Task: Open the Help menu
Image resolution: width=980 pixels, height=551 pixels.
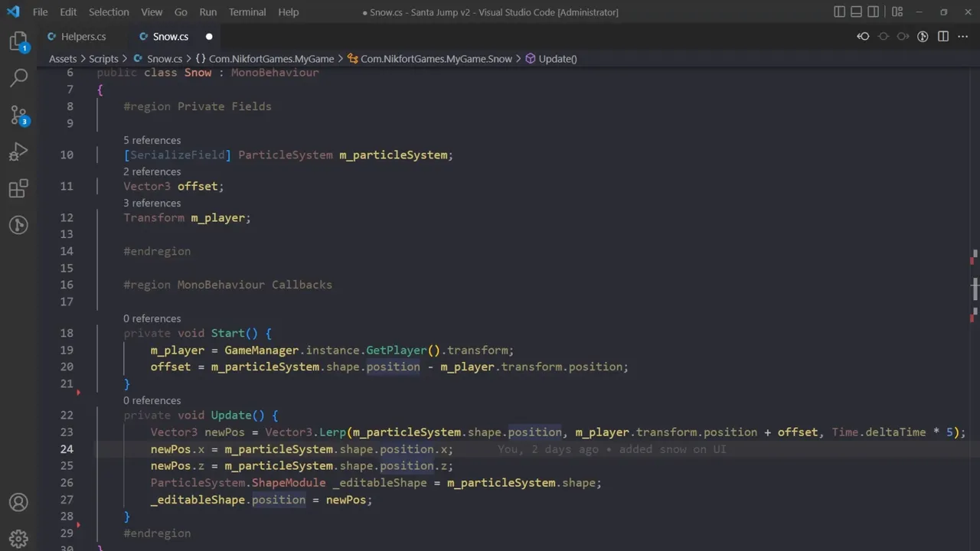Action: coord(289,12)
